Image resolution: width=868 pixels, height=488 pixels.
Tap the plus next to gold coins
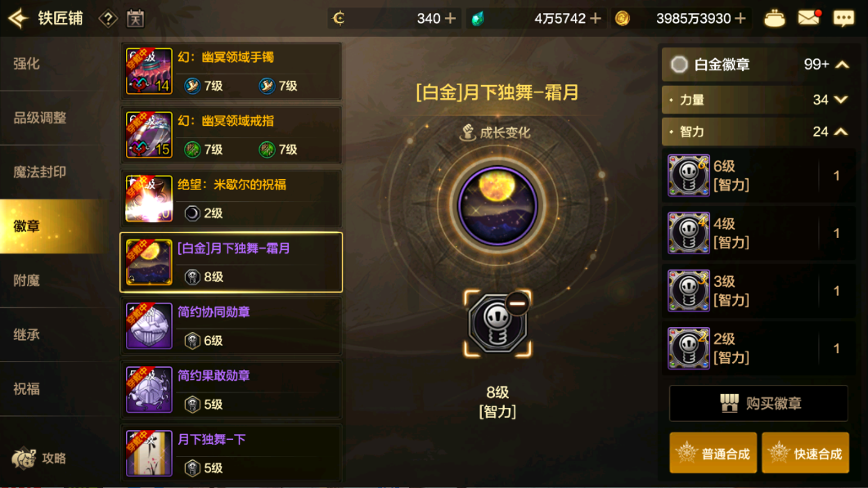click(x=740, y=18)
